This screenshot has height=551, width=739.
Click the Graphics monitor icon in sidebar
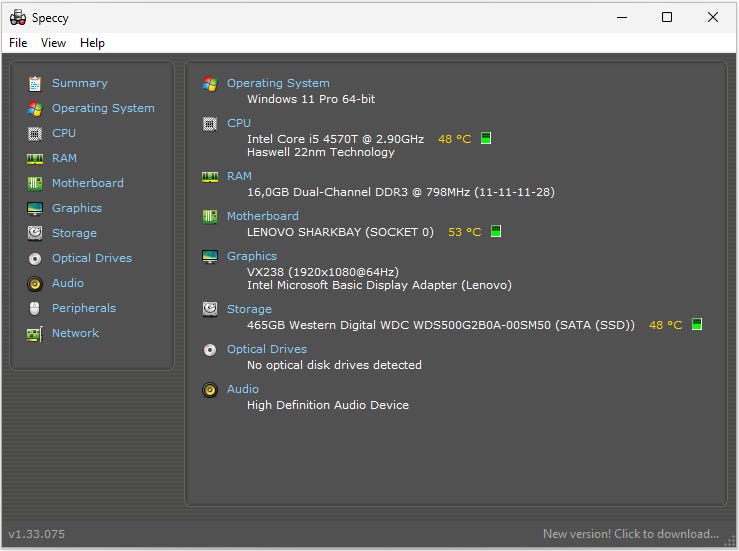(x=35, y=208)
